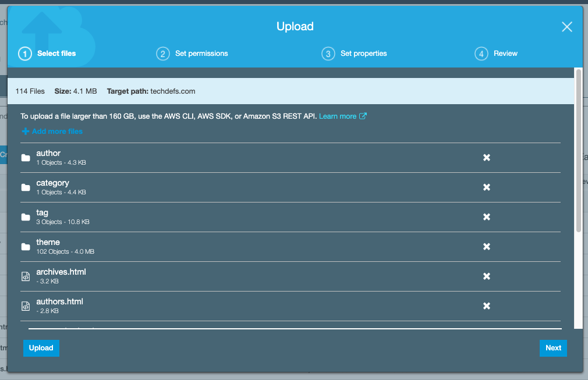Select the Select files step
Screen dimensions: 588x380
click(x=47, y=54)
